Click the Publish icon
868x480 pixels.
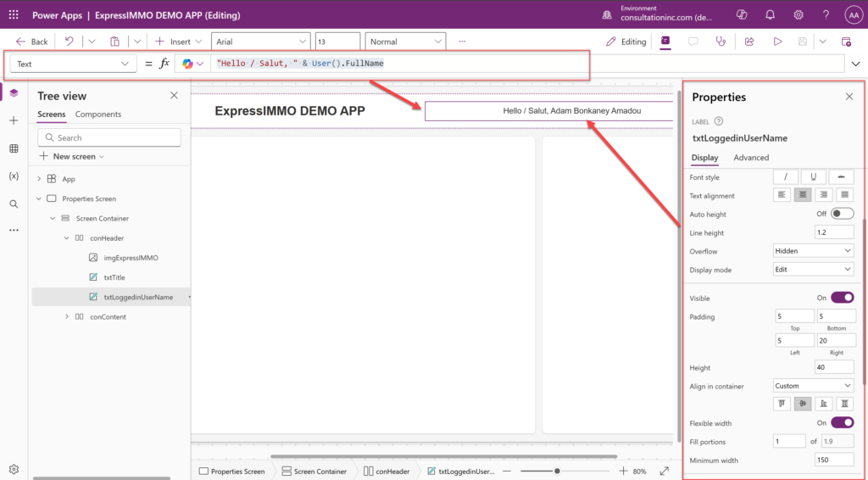pyautogui.click(x=846, y=42)
